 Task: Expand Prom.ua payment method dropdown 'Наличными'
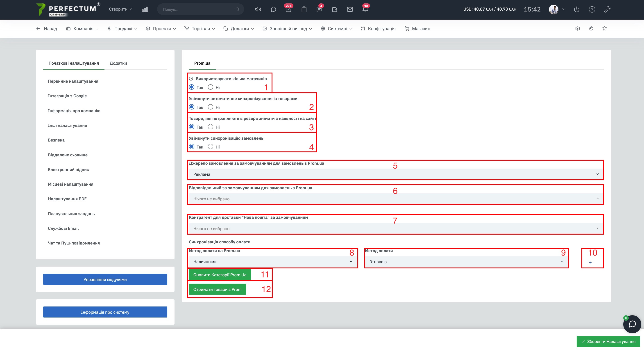(x=272, y=262)
